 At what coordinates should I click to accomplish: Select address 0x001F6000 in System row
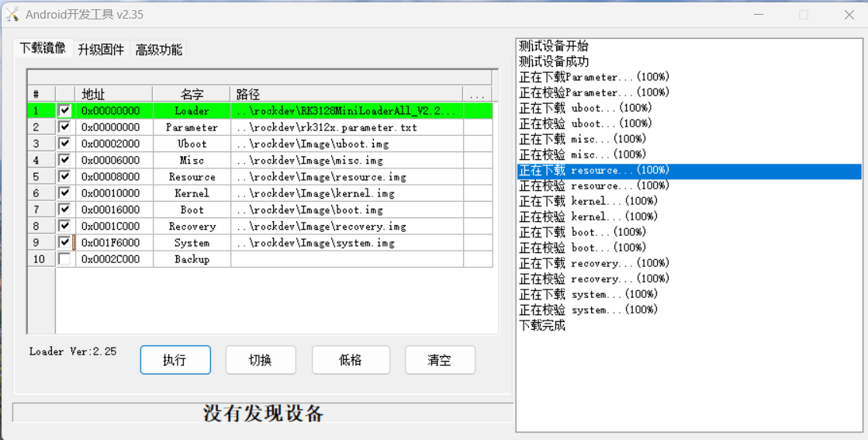tap(114, 242)
